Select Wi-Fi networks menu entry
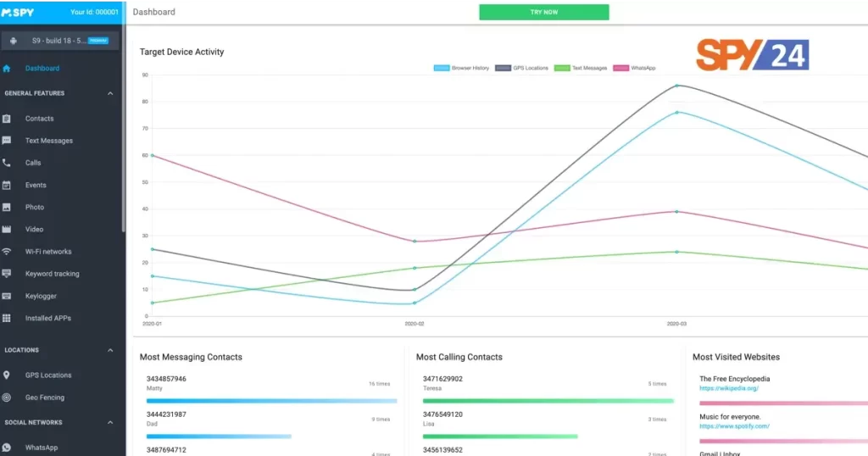Viewport: 868px width, 456px height. [x=48, y=251]
